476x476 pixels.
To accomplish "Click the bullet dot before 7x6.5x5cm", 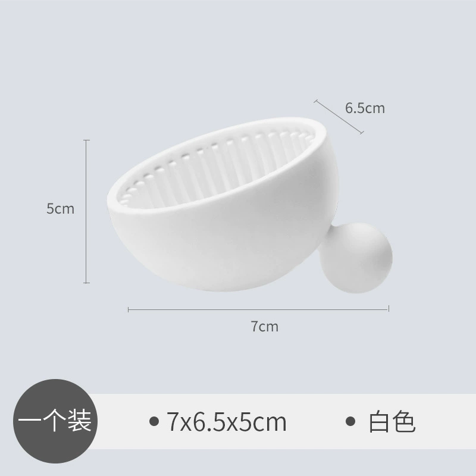I will pyautogui.click(x=154, y=421).
